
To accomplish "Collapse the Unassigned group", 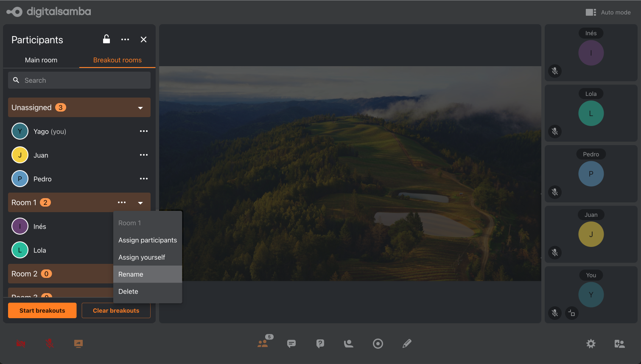I will click(x=140, y=108).
